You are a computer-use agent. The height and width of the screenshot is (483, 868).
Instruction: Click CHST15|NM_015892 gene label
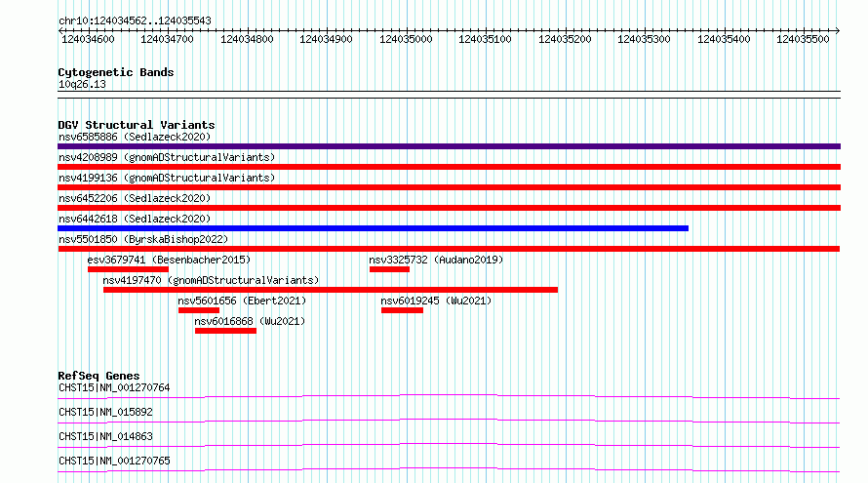[105, 412]
